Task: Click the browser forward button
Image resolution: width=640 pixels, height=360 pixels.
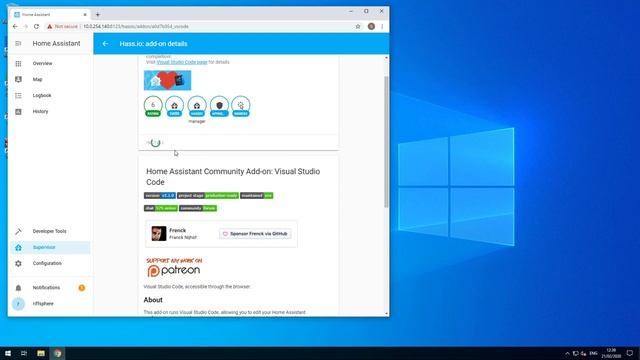Action: pos(25,27)
